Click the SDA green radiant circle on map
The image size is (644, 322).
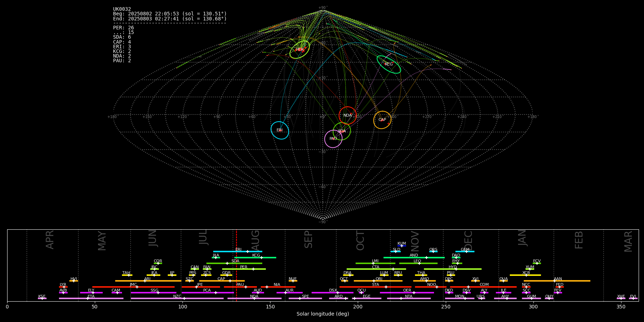click(x=342, y=131)
